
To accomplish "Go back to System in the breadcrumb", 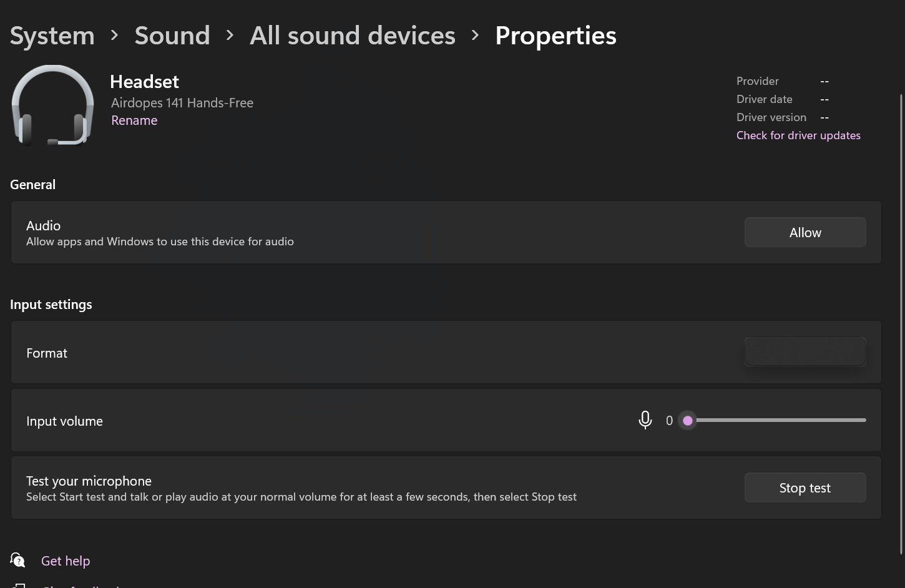I will (52, 36).
